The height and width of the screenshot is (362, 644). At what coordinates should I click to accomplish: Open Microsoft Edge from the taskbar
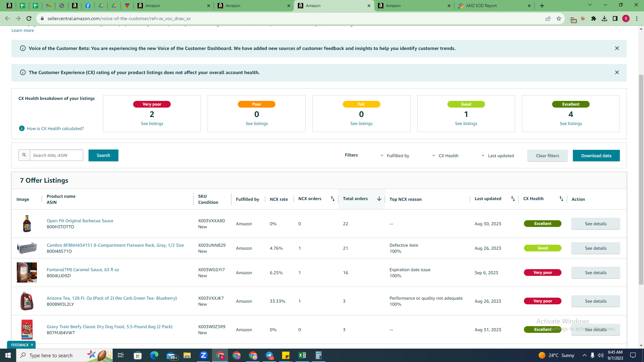154,355
